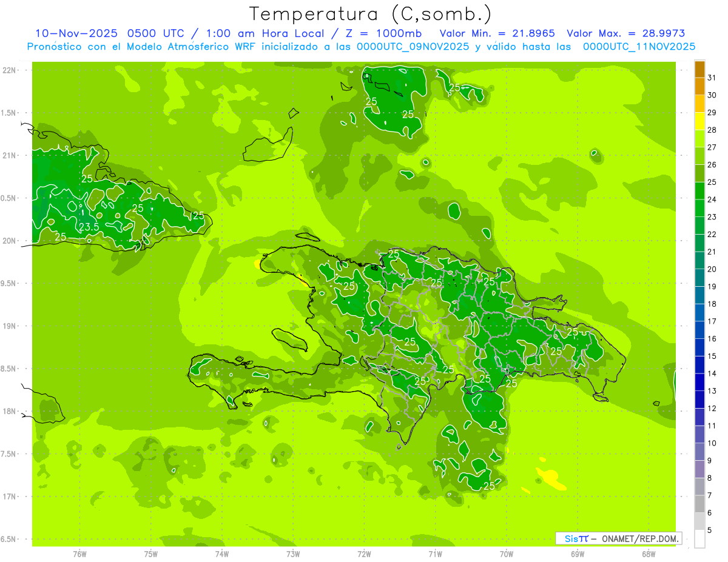Click the "27" color scale label
The width and height of the screenshot is (728, 562).
(x=712, y=147)
